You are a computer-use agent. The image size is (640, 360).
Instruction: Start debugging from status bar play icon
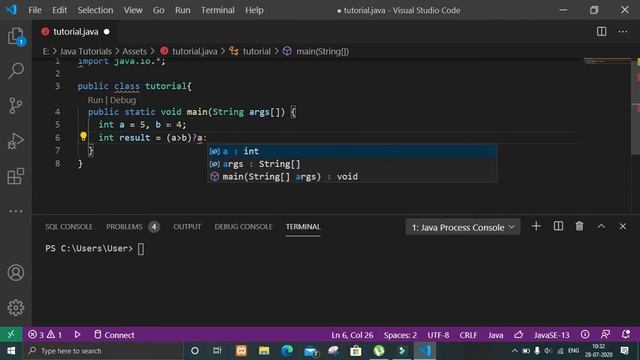point(77,335)
